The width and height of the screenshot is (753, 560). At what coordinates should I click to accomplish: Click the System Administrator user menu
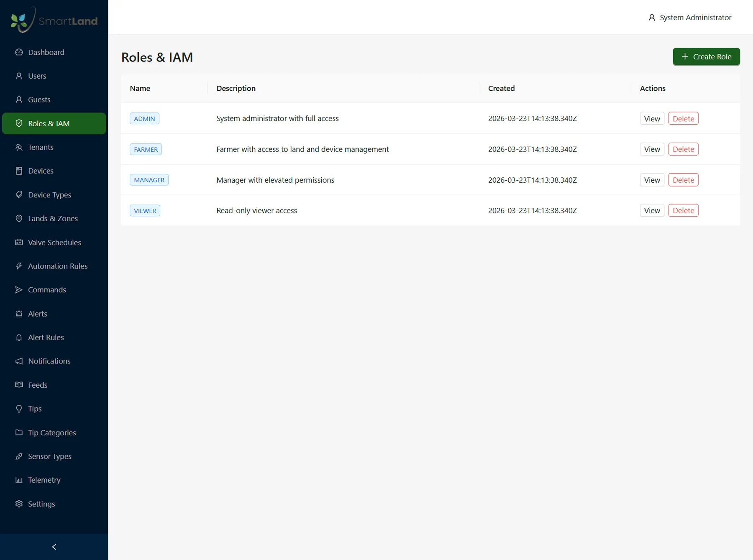point(689,18)
